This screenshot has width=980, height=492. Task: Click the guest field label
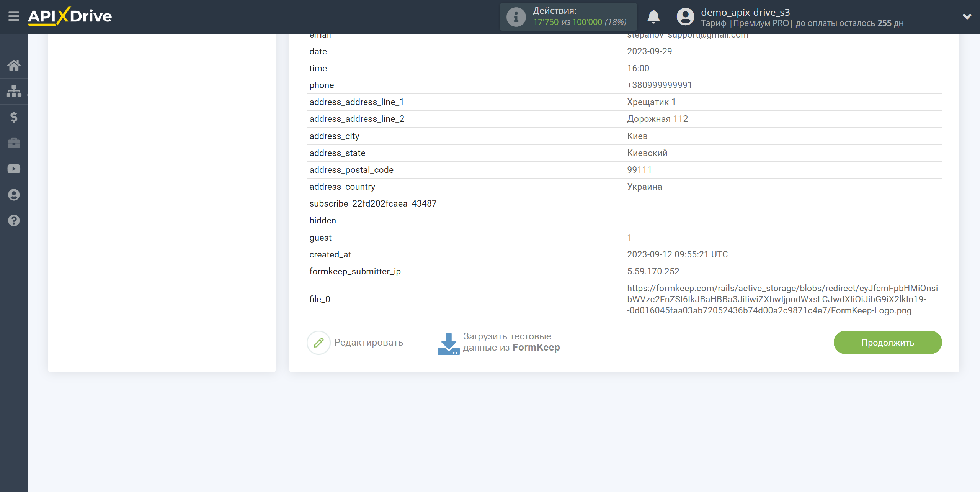coord(320,238)
